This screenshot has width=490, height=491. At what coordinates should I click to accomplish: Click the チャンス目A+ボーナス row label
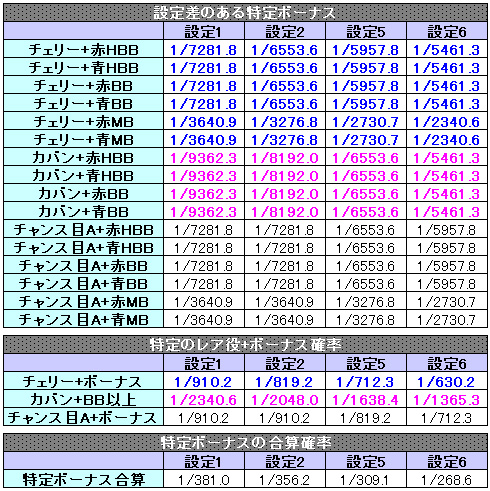point(83,417)
